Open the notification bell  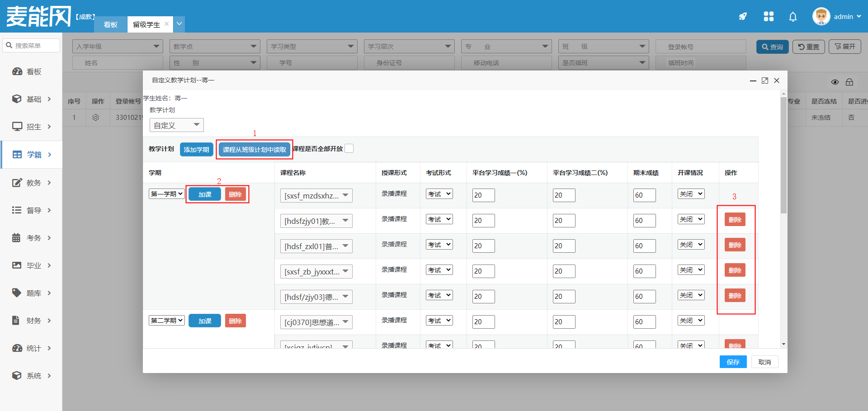(x=793, y=17)
